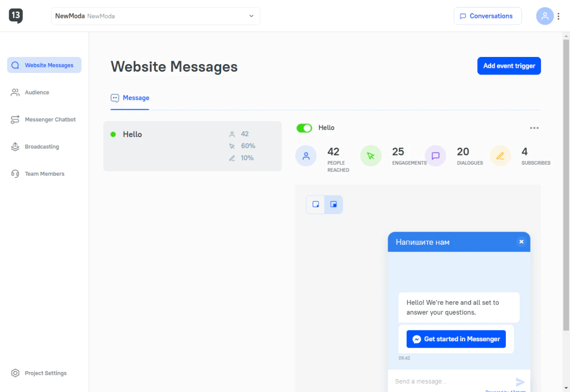Click the Send a message input field
570x392 pixels.
[x=451, y=382]
